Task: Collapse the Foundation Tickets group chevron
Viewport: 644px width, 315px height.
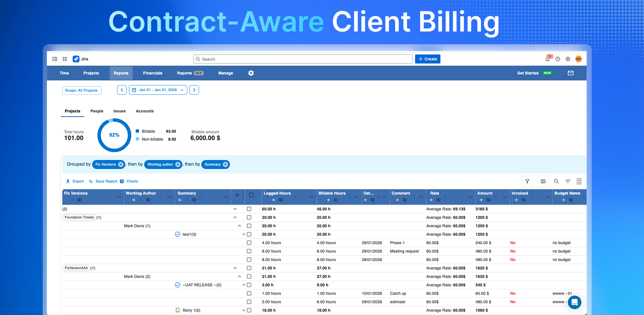Action: pos(235,217)
